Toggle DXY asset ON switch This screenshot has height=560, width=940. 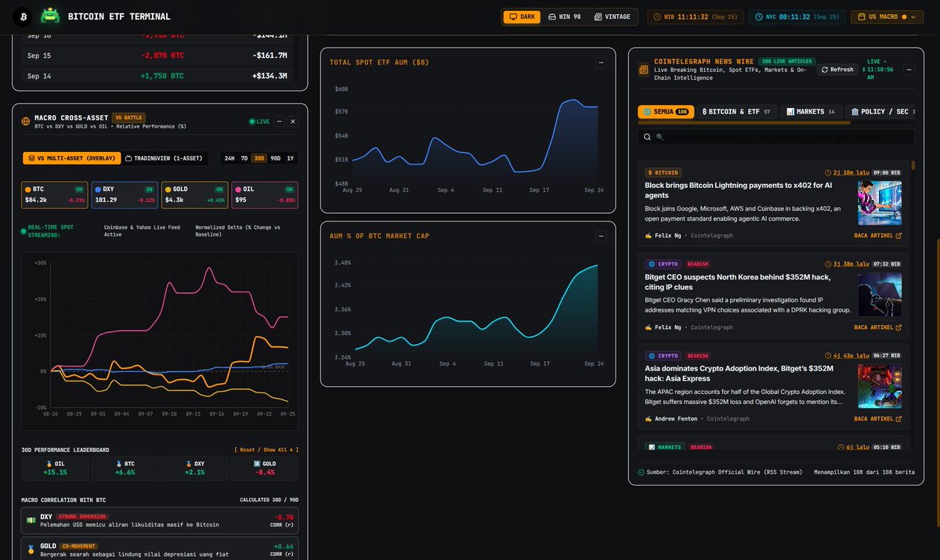[149, 189]
